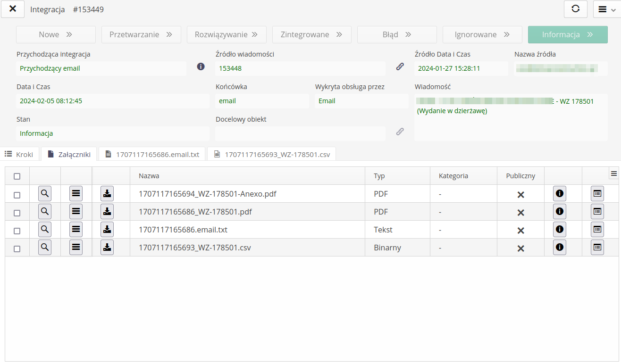Screen dimensions: 621x364
Task: Open the hamburger dropdown menu at top right
Action: [606, 9]
